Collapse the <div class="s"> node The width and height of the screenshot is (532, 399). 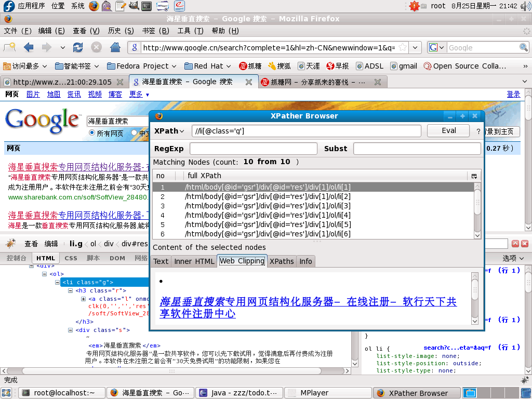[x=70, y=330]
